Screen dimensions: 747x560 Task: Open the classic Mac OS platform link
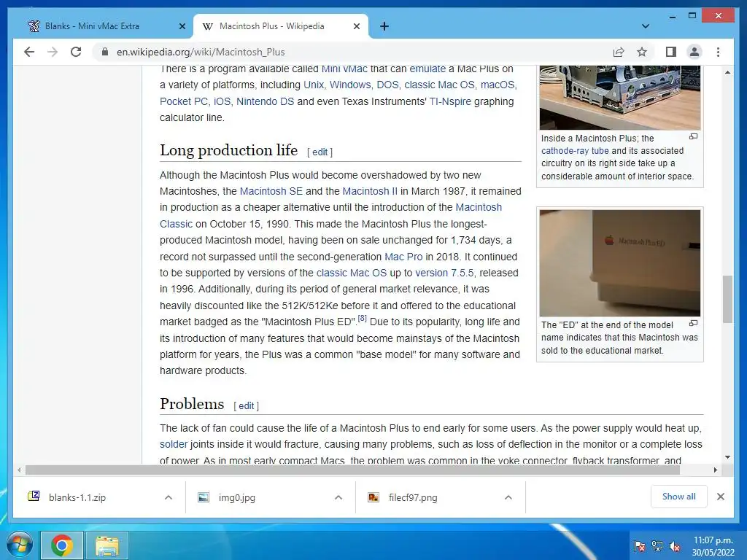tap(439, 85)
